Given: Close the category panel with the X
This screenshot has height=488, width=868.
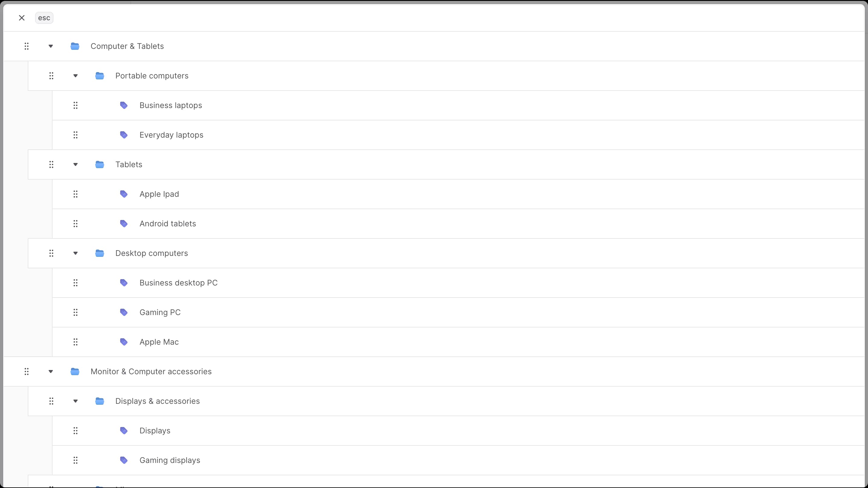Looking at the screenshot, I should pos(21,18).
